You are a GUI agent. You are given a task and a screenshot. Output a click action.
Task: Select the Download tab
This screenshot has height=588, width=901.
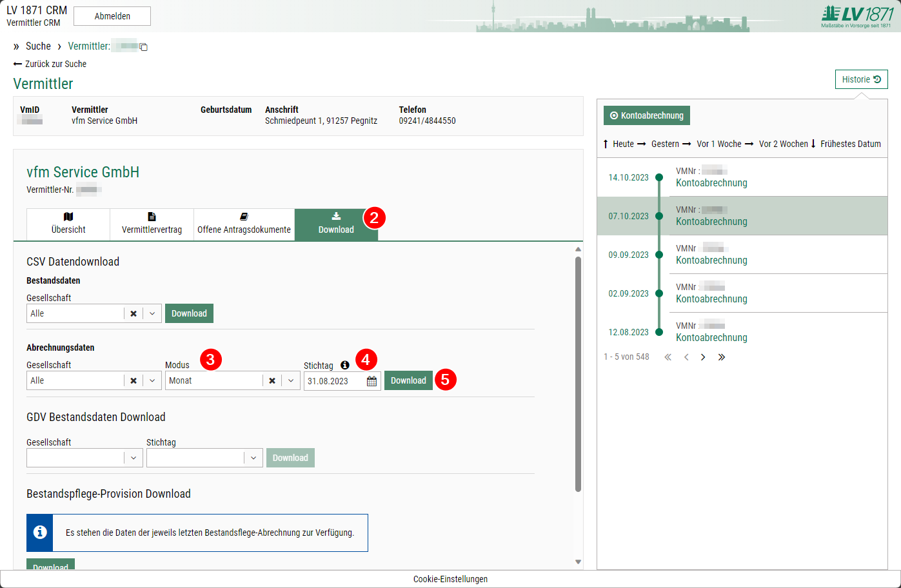tap(336, 224)
